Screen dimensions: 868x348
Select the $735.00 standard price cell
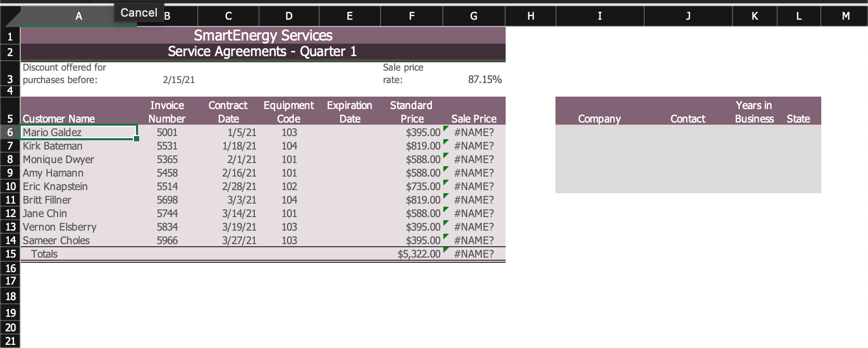(411, 186)
